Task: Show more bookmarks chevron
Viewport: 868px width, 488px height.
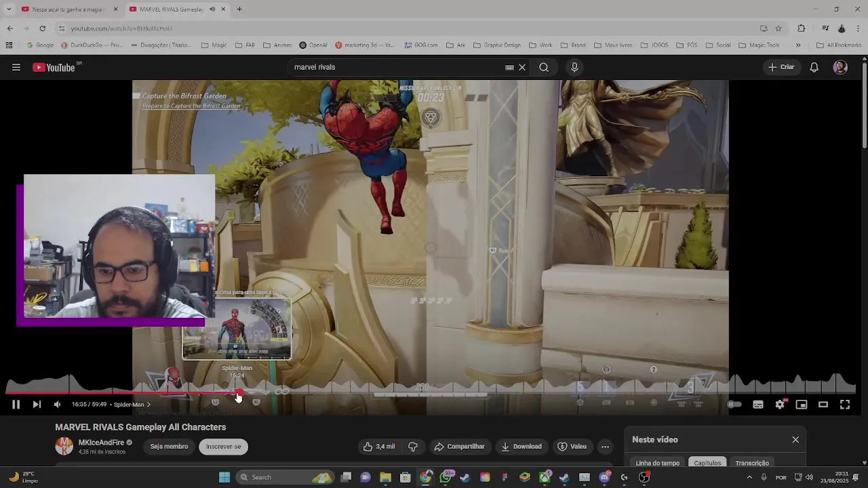Action: click(x=798, y=45)
